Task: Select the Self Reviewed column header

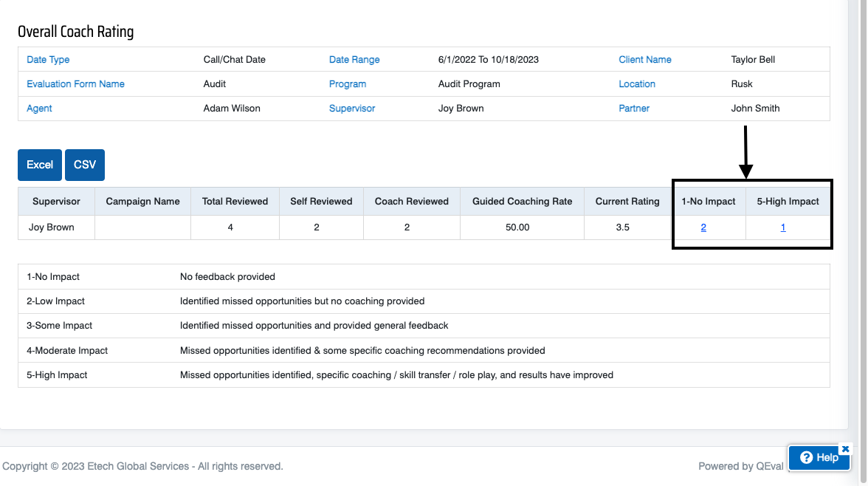Action: (x=321, y=201)
